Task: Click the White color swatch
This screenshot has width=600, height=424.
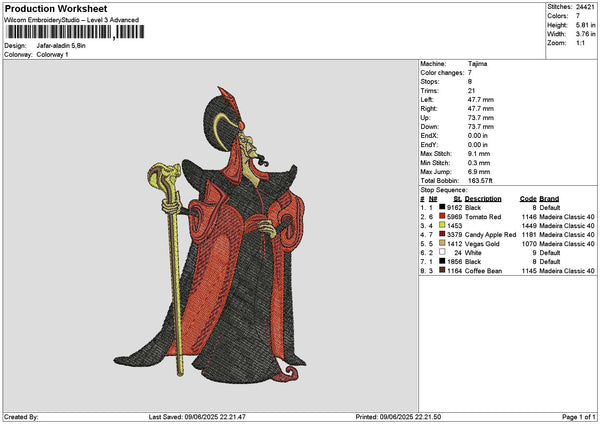Action: coord(442,252)
